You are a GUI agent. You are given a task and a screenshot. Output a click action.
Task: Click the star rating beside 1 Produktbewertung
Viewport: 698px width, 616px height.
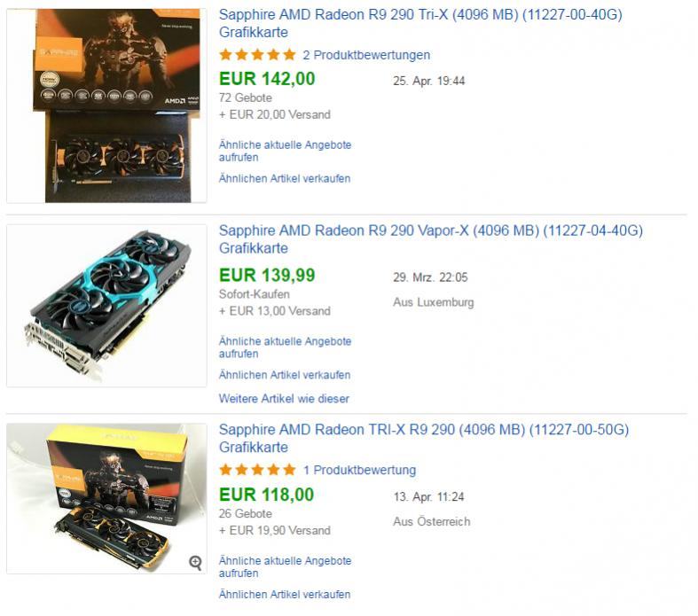[x=258, y=470]
